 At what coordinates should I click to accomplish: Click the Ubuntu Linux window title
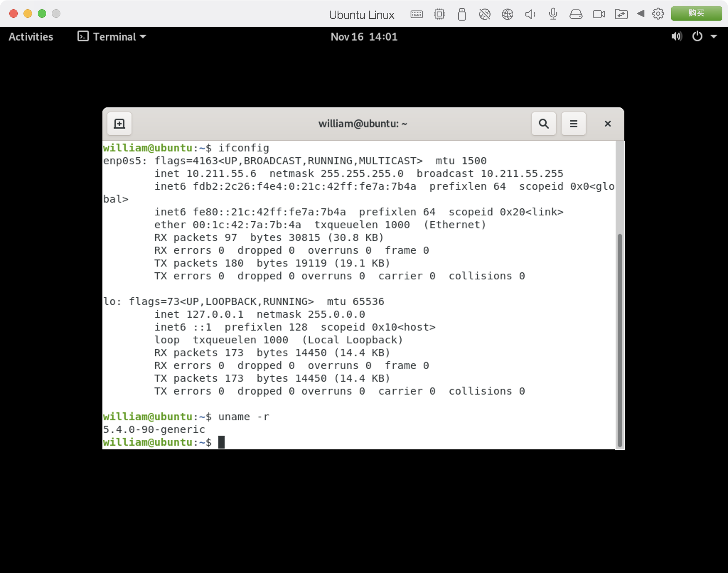point(362,15)
